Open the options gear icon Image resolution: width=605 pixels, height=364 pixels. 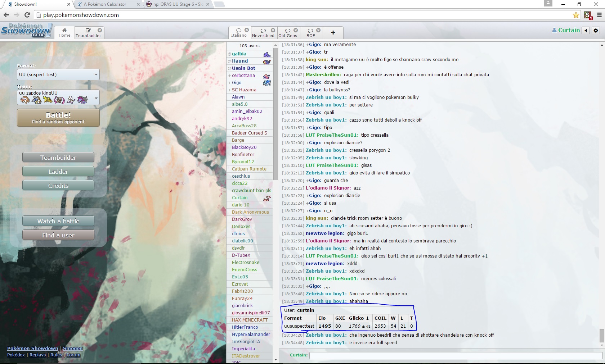pyautogui.click(x=596, y=31)
